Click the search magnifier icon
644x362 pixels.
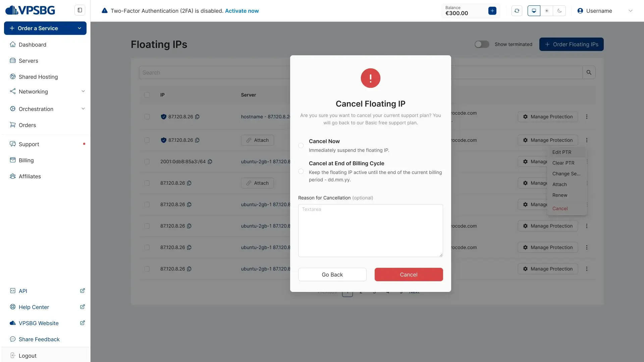(589, 72)
